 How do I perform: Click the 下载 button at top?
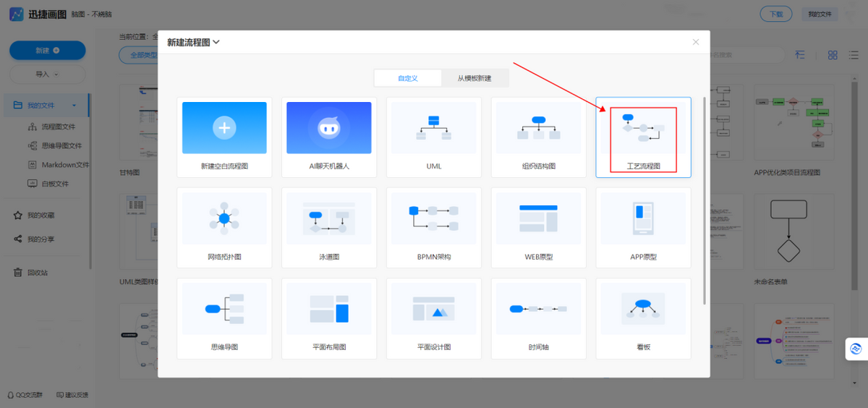tap(776, 14)
